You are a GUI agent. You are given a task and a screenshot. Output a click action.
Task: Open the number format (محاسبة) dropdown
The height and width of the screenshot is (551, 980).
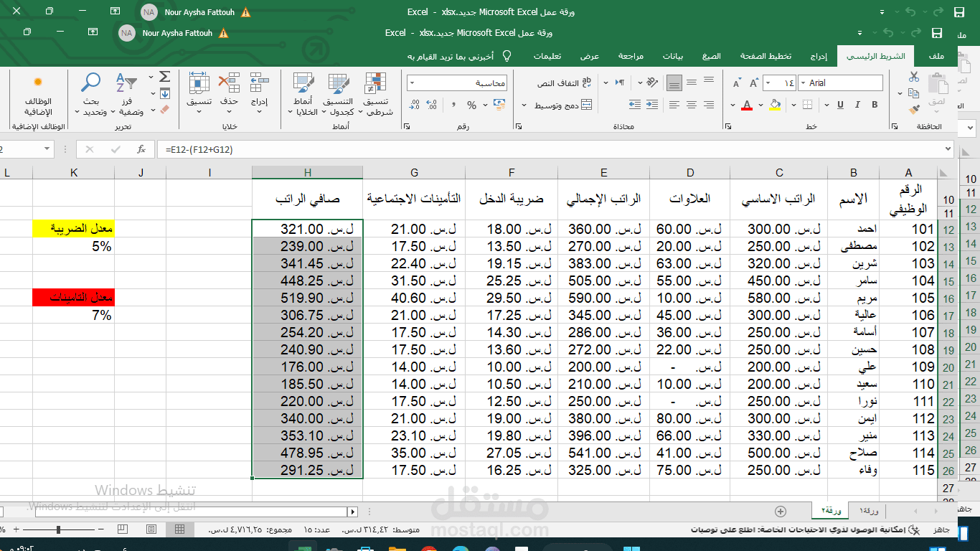point(413,83)
